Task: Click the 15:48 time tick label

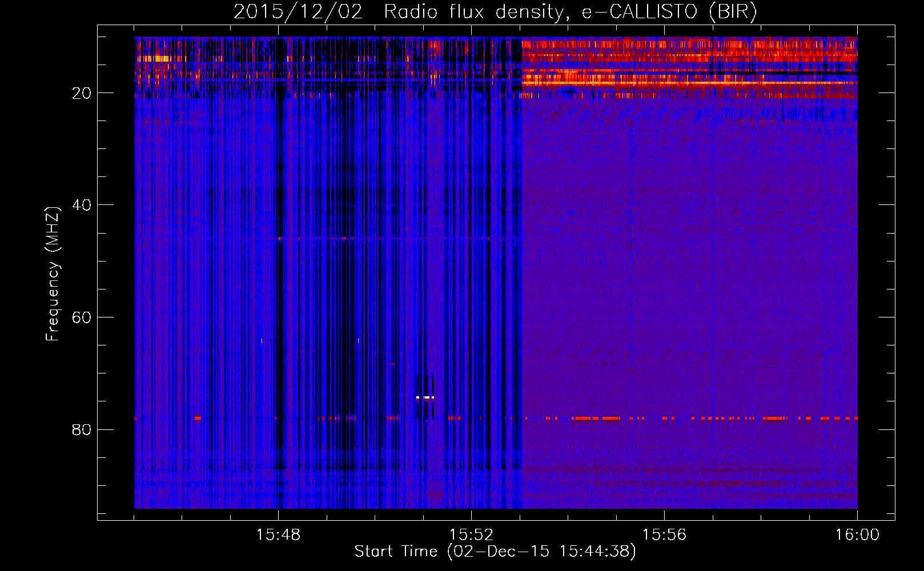Action: click(x=278, y=535)
